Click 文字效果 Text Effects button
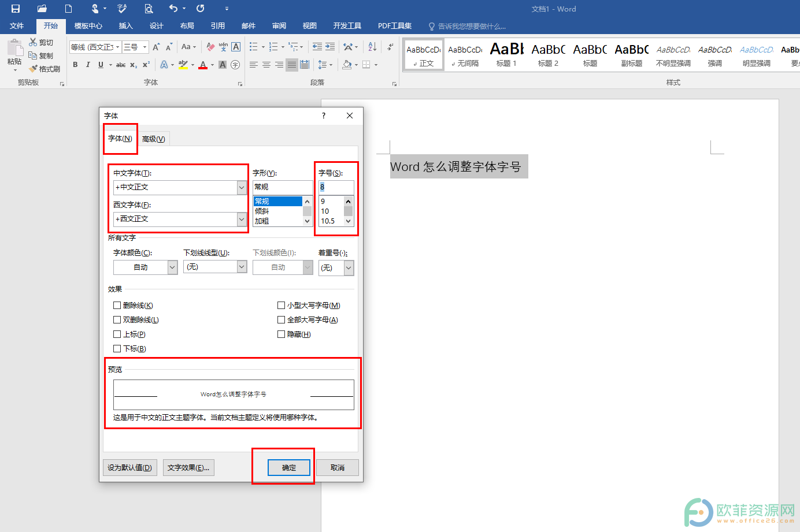Viewport: 800px width, 532px height. pos(188,468)
